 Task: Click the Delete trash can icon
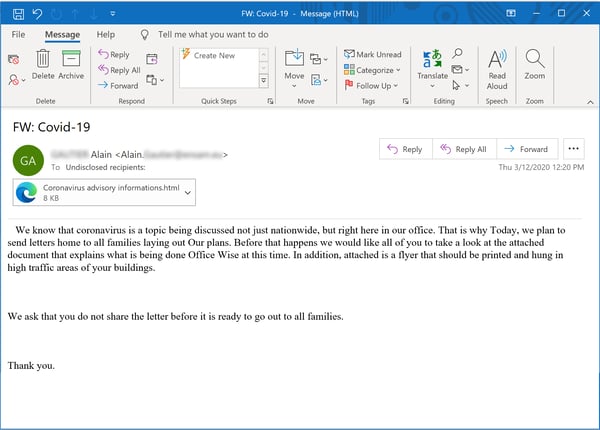(43, 60)
